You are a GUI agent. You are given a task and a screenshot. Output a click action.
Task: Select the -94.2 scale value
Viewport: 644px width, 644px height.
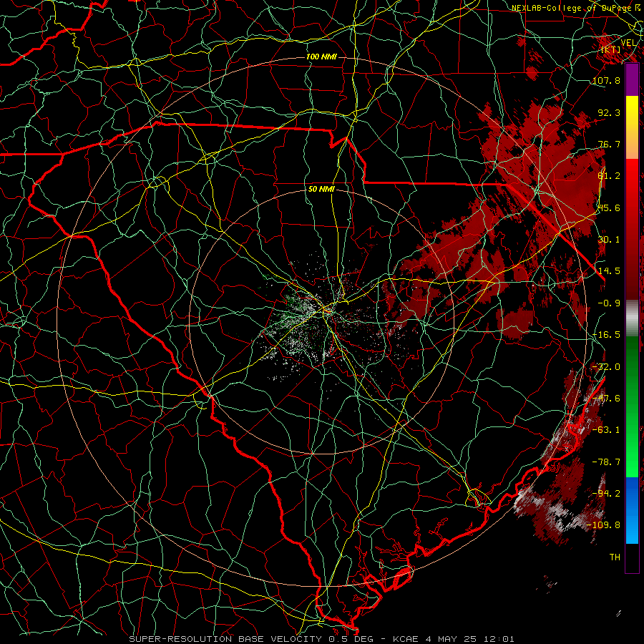coord(606,494)
